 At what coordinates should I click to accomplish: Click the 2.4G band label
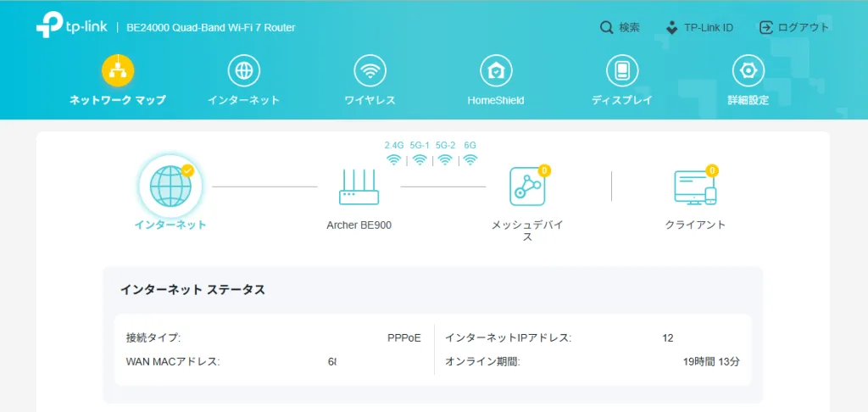394,145
